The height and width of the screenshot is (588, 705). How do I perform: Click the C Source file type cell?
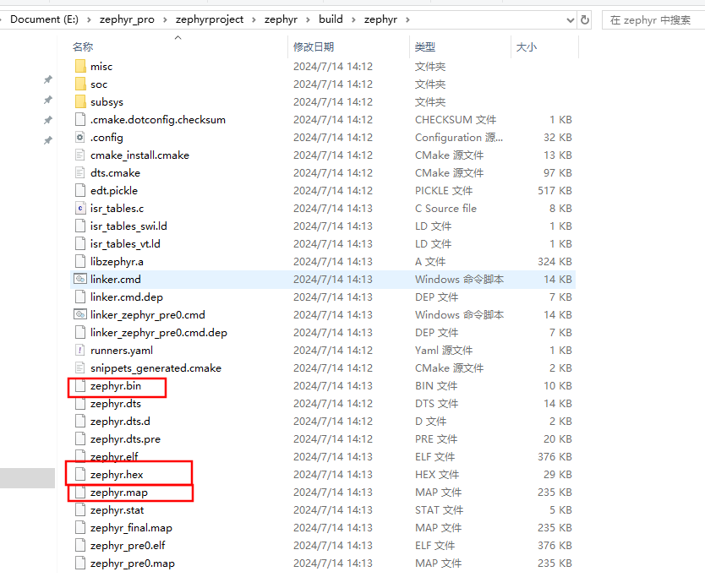click(445, 209)
